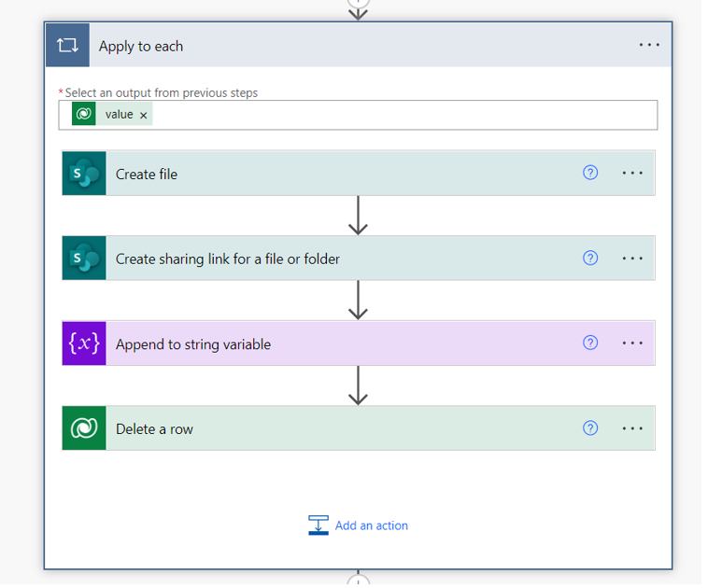The image size is (708, 588).
Task: Click the Dataverse value token icon
Action: click(x=84, y=114)
